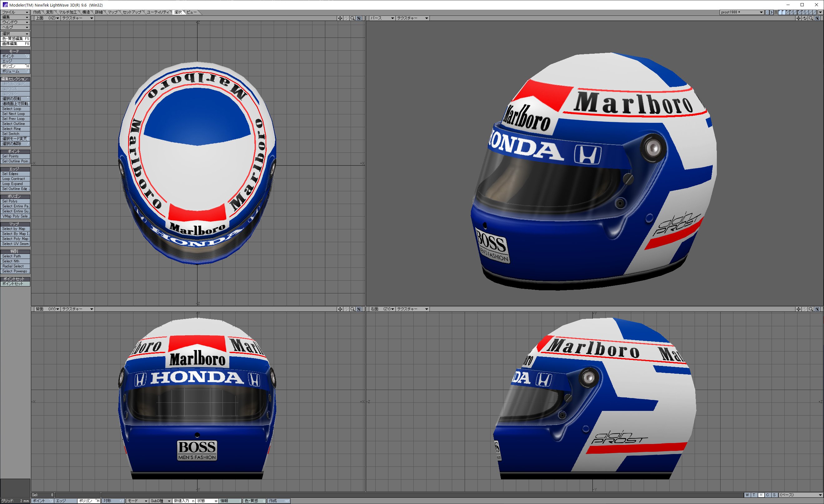Select layer 1 foreground button

coord(780,12)
